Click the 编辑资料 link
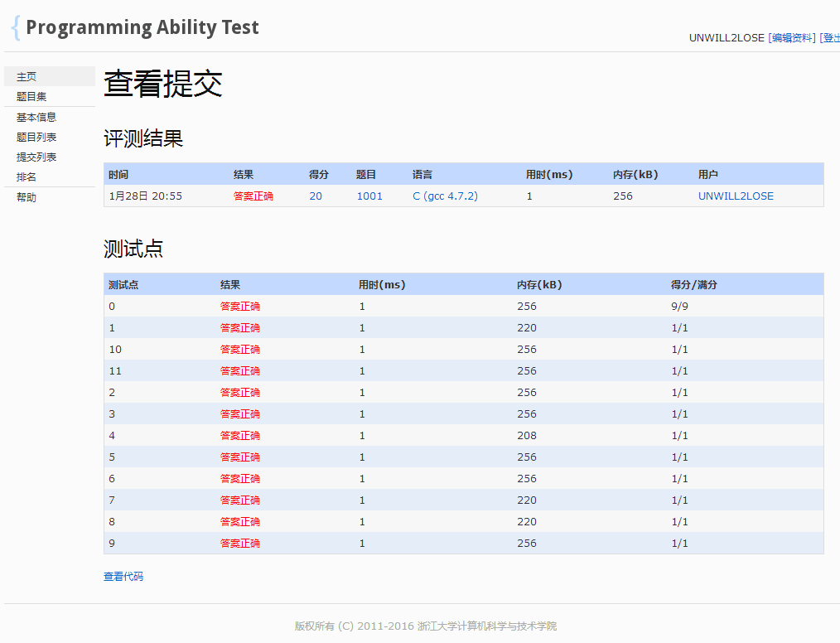 pos(792,37)
